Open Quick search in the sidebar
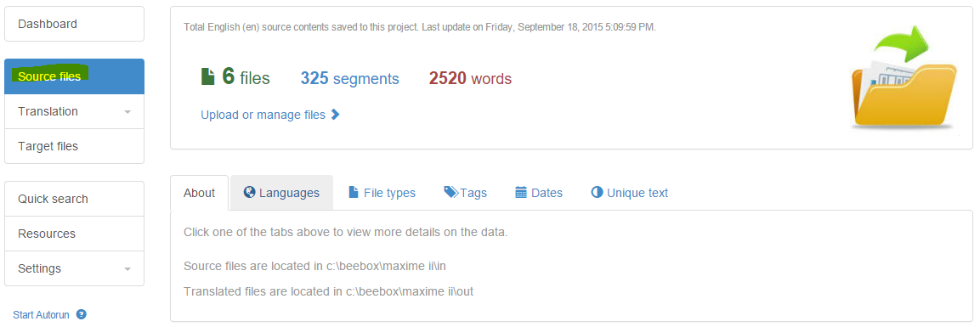 point(75,199)
